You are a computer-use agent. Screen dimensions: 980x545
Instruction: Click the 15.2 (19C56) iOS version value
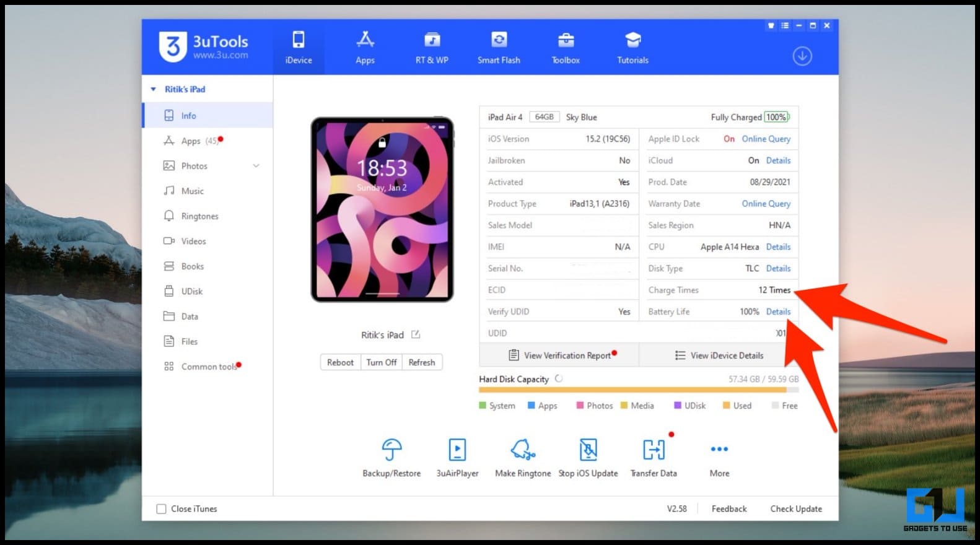pyautogui.click(x=608, y=139)
